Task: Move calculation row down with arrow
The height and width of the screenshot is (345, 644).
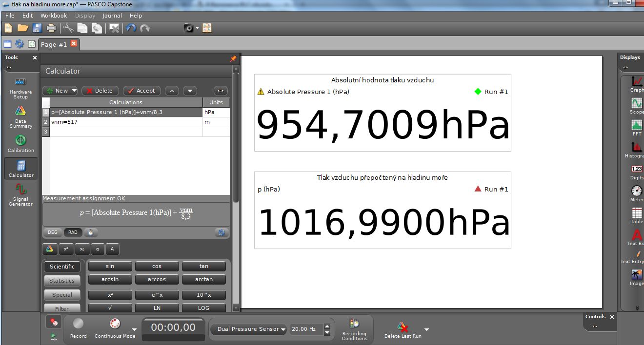Action: click(190, 91)
